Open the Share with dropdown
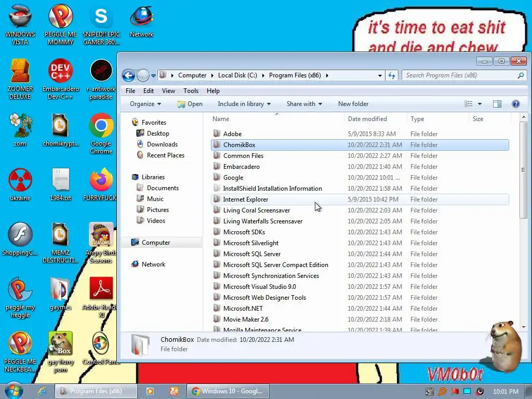532x399 pixels. [304, 104]
